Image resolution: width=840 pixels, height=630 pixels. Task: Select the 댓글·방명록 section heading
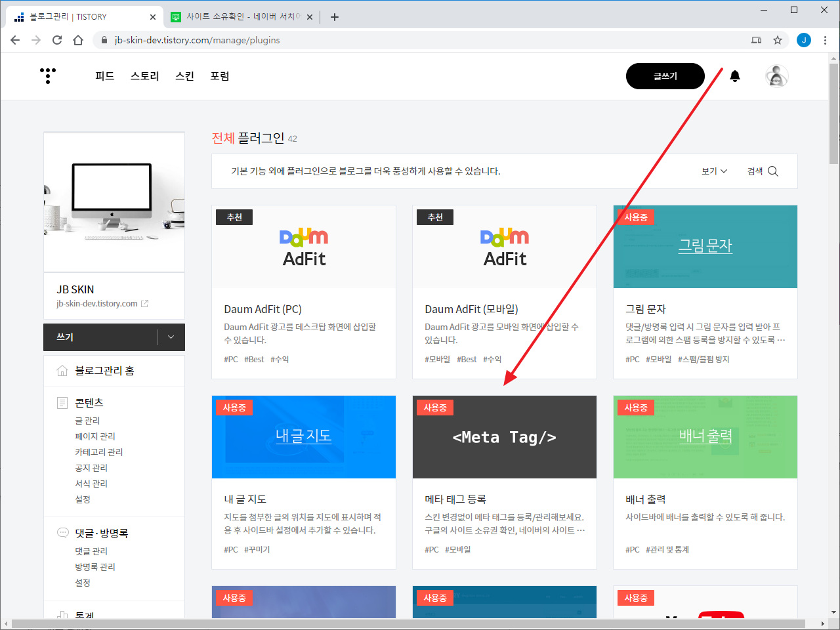[x=102, y=534]
